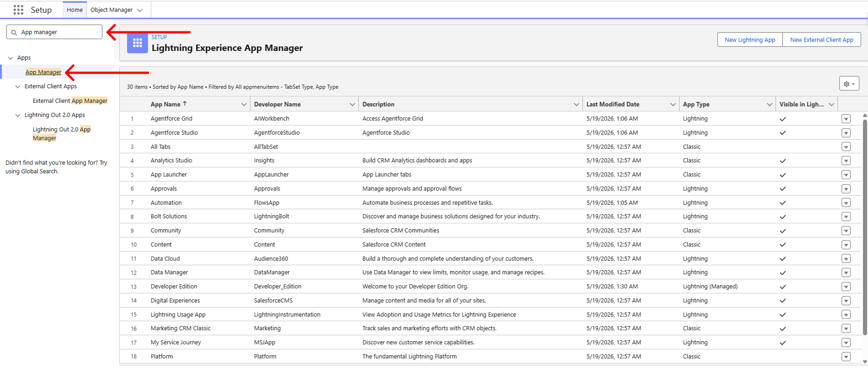Open Description column menu chevron
This screenshot has width=868, height=368.
[x=576, y=105]
